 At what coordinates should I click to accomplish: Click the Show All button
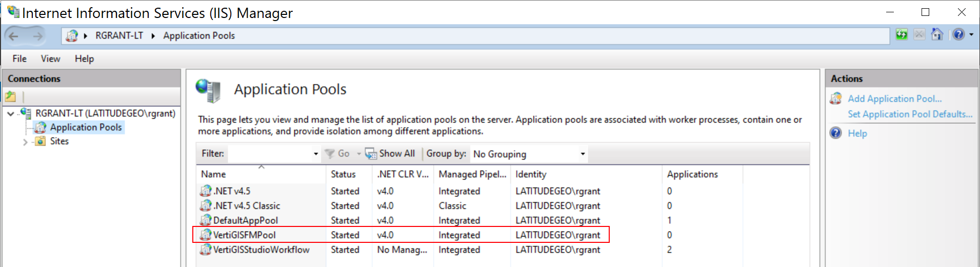[x=390, y=154]
